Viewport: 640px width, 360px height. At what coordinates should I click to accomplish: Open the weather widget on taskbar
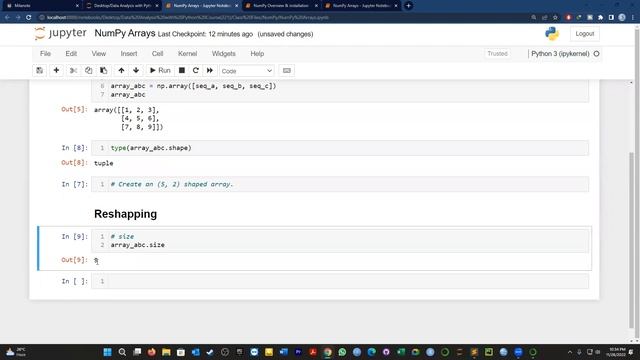point(16,352)
